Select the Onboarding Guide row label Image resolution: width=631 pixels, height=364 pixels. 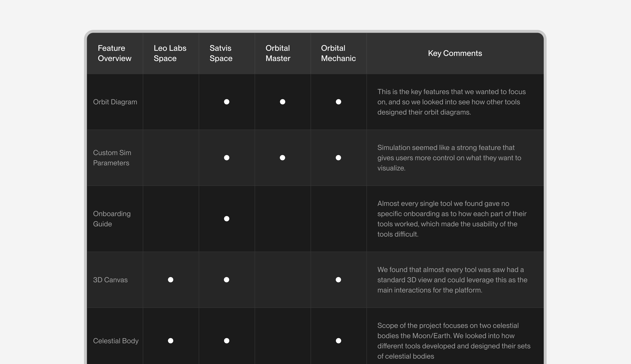click(112, 219)
